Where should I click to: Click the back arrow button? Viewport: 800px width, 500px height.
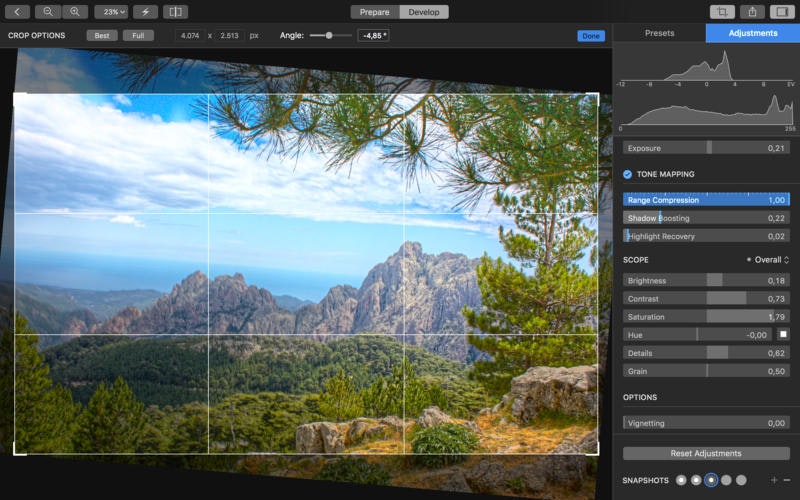click(x=17, y=12)
